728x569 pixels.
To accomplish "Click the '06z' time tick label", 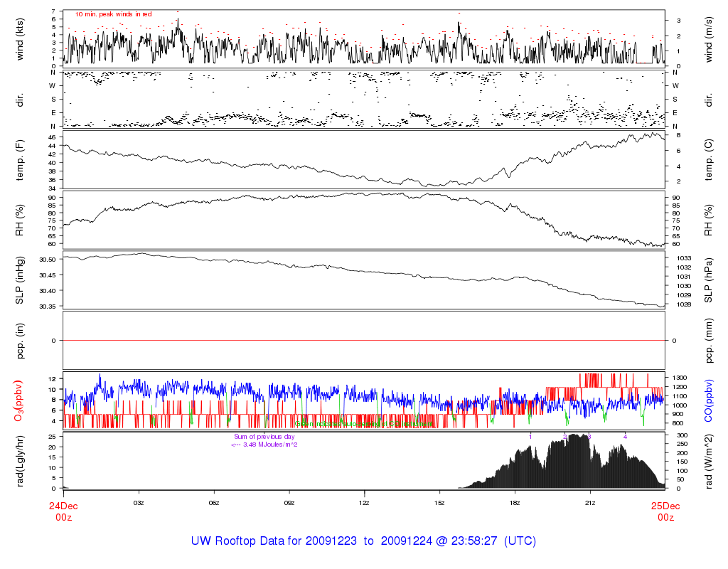I will click(x=213, y=503).
